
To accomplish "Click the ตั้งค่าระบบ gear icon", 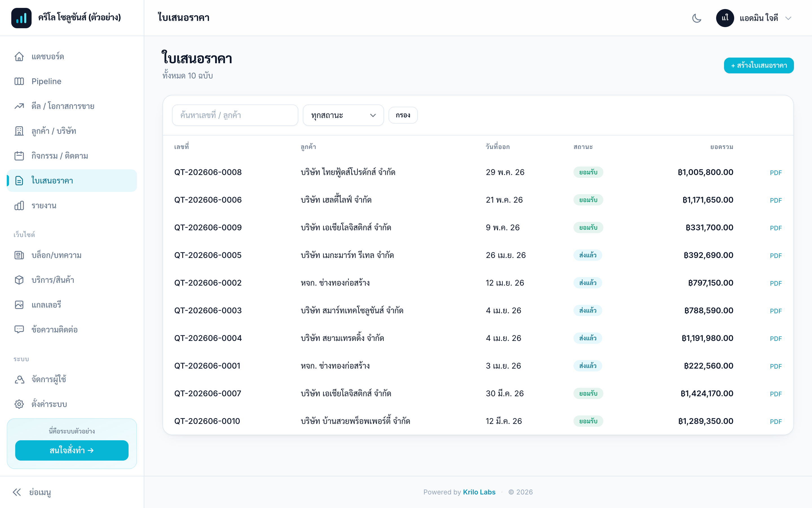I will (19, 404).
